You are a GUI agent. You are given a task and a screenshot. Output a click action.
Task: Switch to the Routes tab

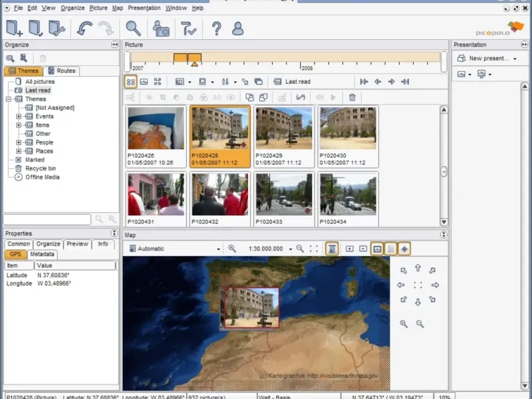coord(62,71)
